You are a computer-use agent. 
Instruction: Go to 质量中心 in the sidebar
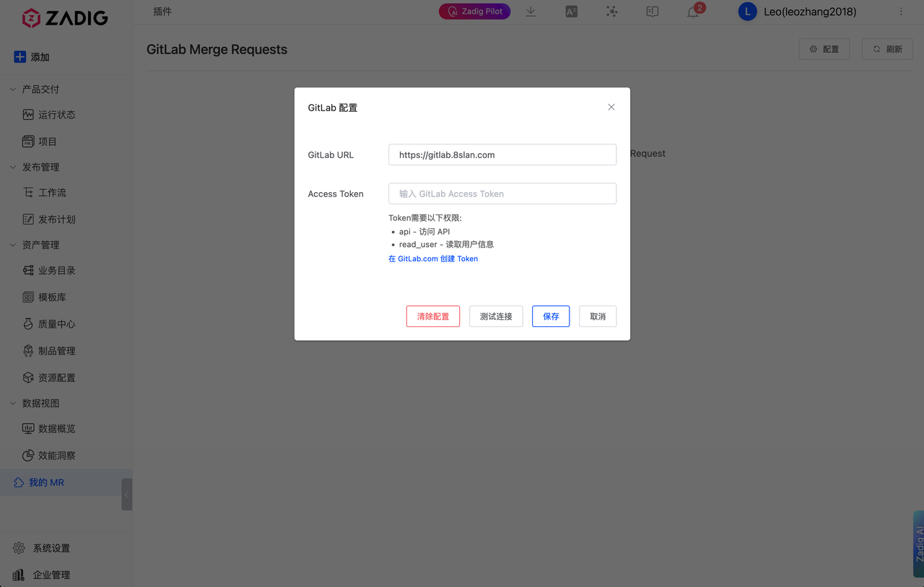tap(49, 324)
